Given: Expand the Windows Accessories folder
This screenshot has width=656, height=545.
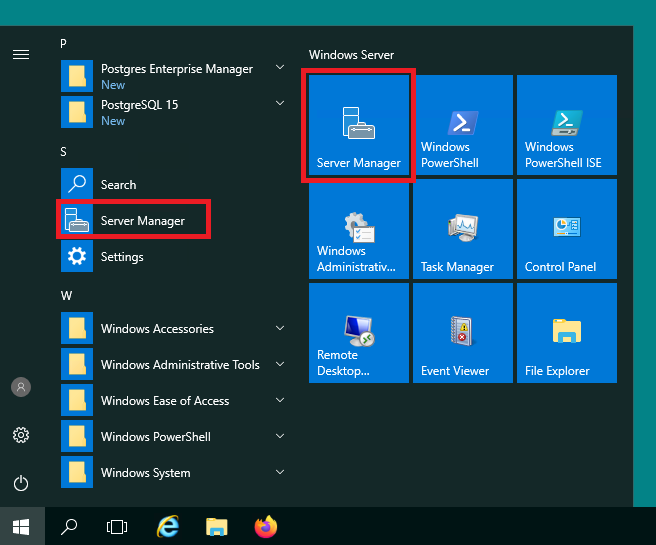Looking at the screenshot, I should tap(174, 328).
